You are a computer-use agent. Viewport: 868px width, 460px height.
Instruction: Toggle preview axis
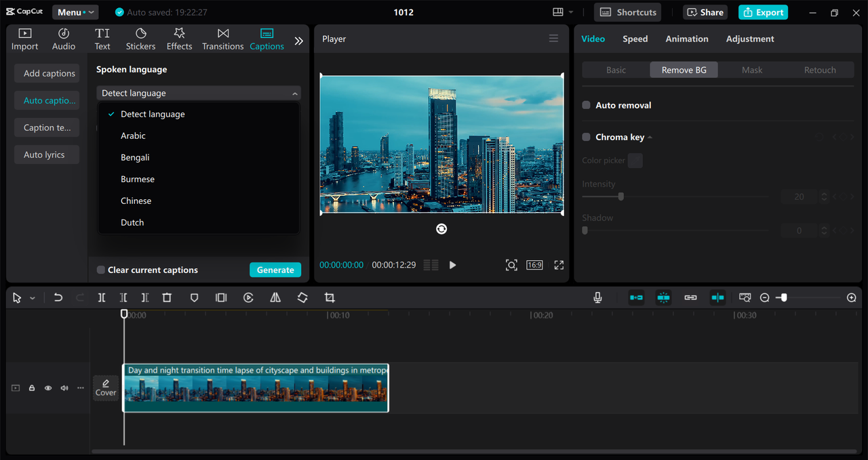(717, 297)
